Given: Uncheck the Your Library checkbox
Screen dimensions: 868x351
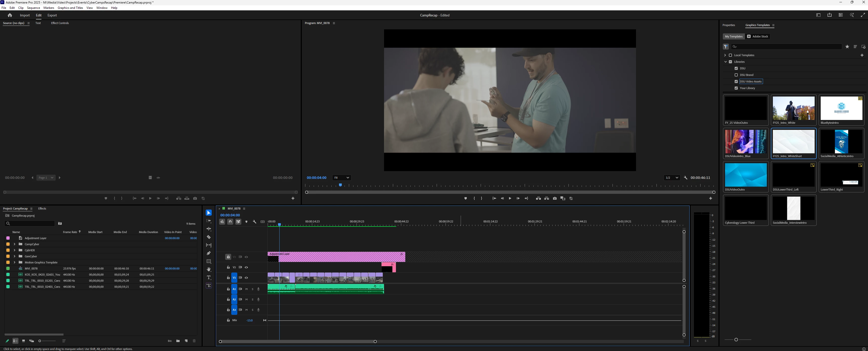Looking at the screenshot, I should (x=736, y=88).
